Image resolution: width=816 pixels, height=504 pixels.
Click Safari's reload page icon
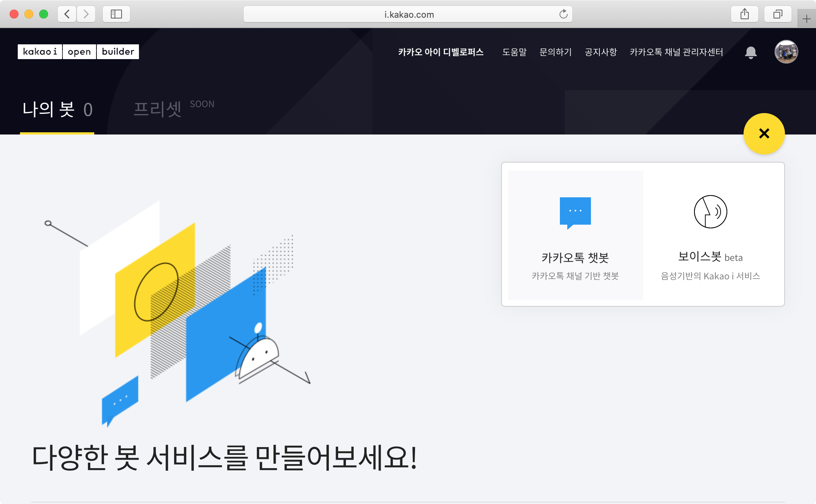(563, 14)
